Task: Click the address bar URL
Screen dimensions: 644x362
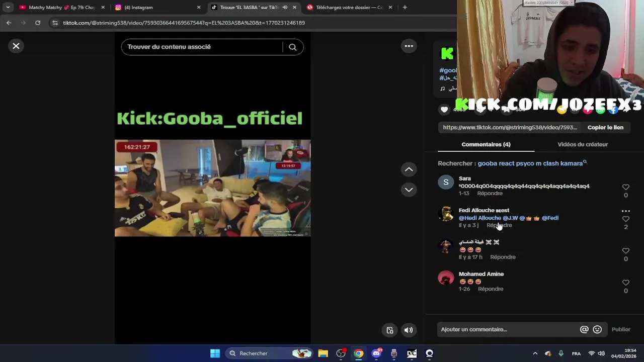Action: 184,23
